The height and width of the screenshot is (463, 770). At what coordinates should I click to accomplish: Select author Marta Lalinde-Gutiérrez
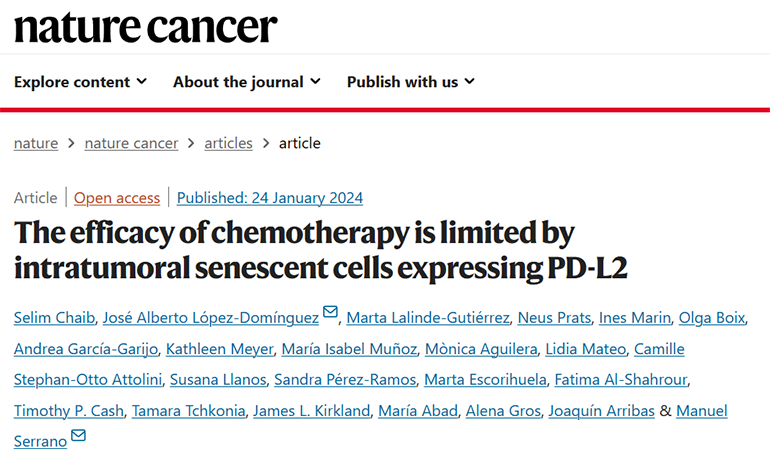tap(429, 319)
